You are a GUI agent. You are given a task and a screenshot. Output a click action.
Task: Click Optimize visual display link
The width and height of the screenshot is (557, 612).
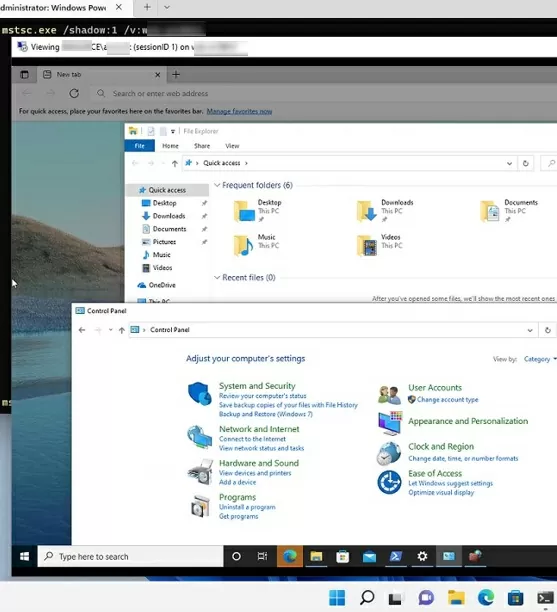(x=441, y=493)
